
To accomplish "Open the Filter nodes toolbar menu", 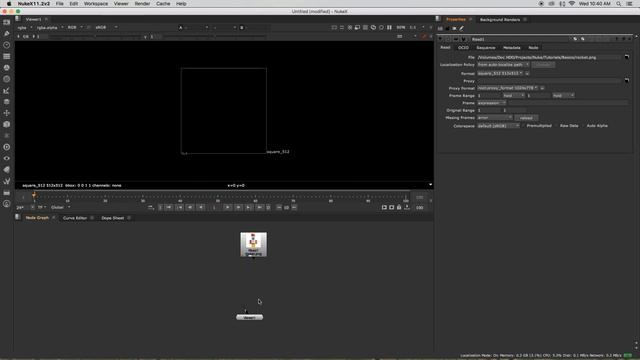I will (7, 79).
